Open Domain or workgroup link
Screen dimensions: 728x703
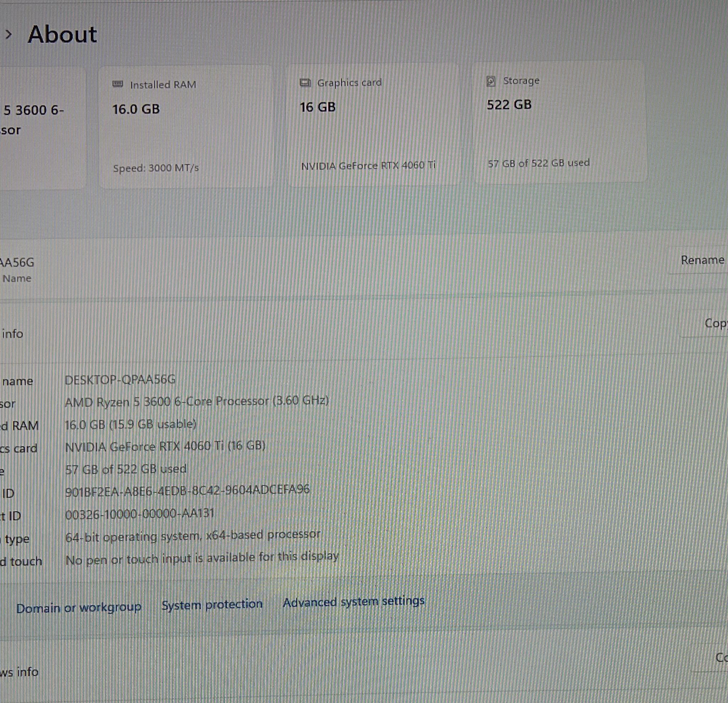[79, 607]
